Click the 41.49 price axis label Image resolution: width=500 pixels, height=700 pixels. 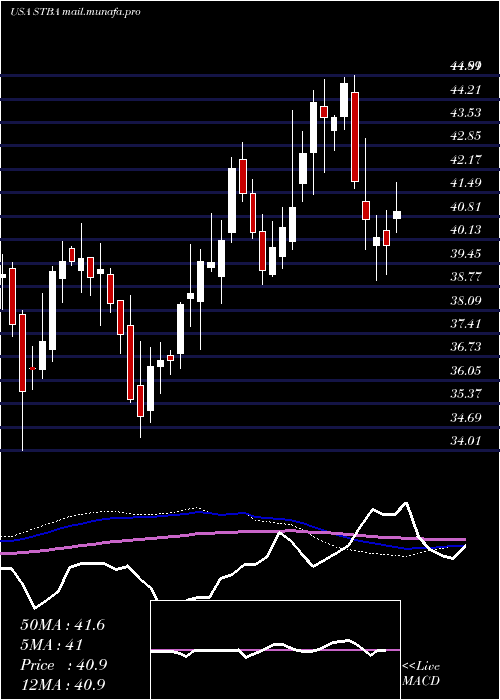[x=466, y=183]
